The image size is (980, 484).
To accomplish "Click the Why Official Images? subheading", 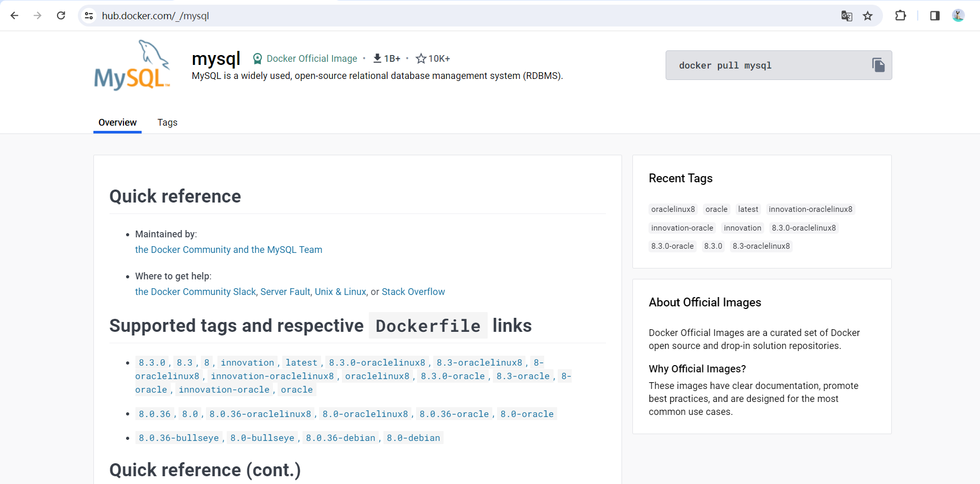I will click(697, 369).
